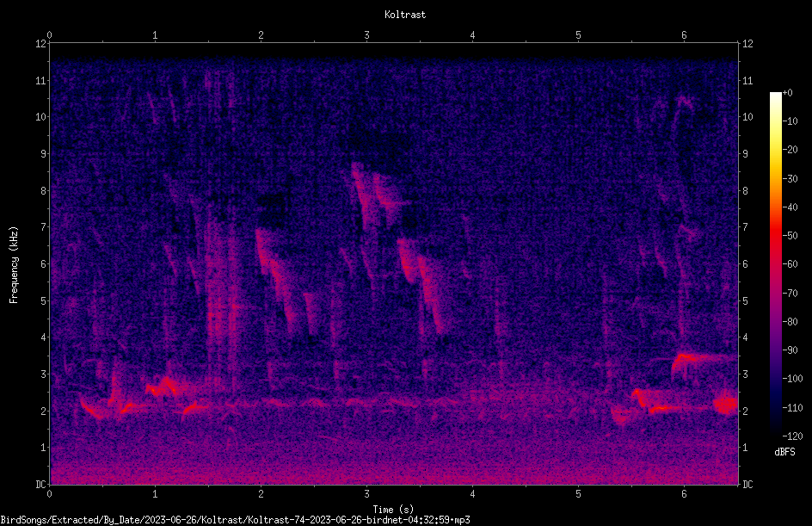Screen dimensions: 812x526
Task: Click the "DC" label on the right frequency axis
Action: coord(747,485)
